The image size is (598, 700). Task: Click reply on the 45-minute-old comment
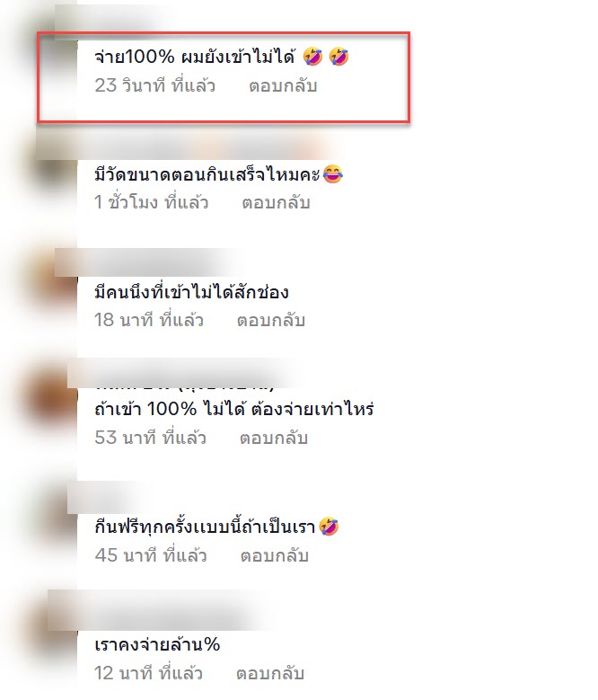274,556
